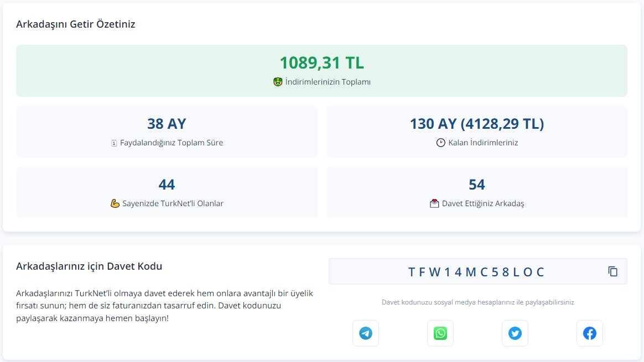Screen dimensions: 644x362
Task: Copy the invite code TFW14MC58LOC
Action: (x=612, y=271)
